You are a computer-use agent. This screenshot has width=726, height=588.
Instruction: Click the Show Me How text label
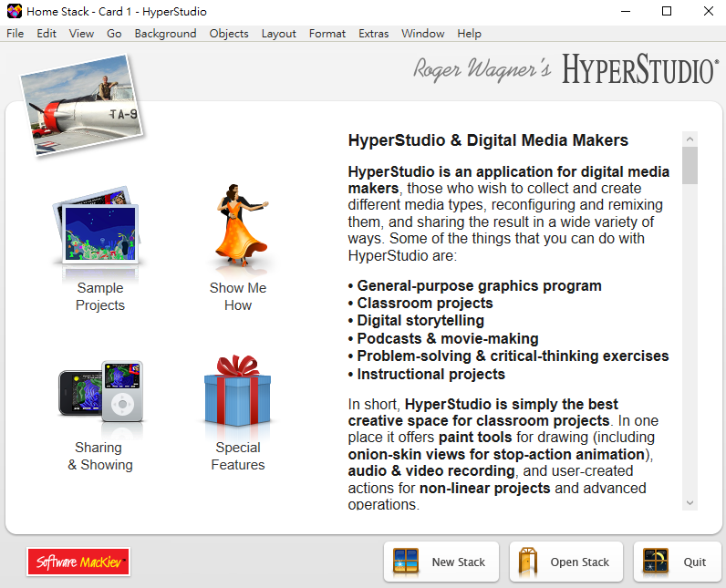238,296
